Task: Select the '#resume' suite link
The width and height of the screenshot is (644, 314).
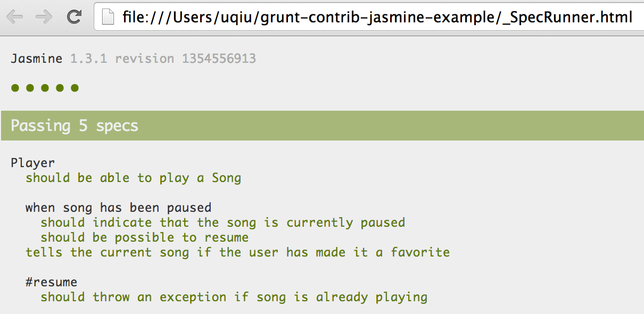Action: pos(51,282)
